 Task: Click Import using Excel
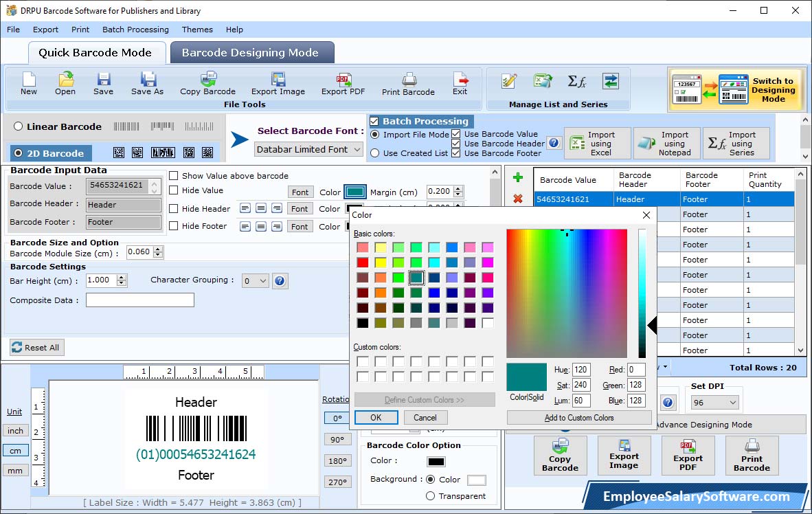598,143
